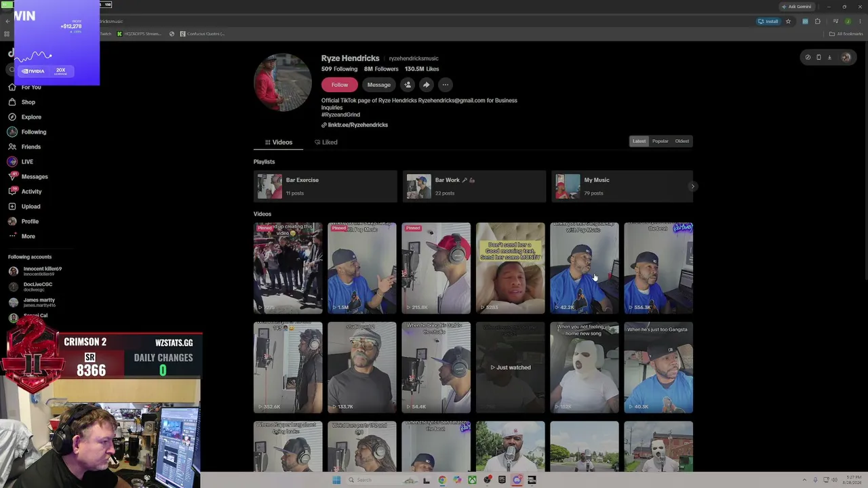Open the video with 556.3K views
This screenshot has height=488, width=868.
[x=658, y=268]
